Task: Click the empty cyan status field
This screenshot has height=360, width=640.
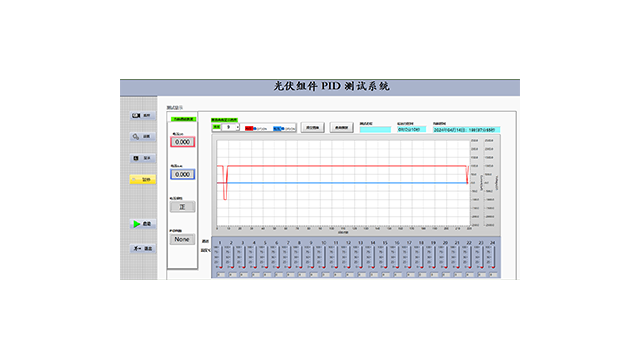Action: (x=375, y=129)
